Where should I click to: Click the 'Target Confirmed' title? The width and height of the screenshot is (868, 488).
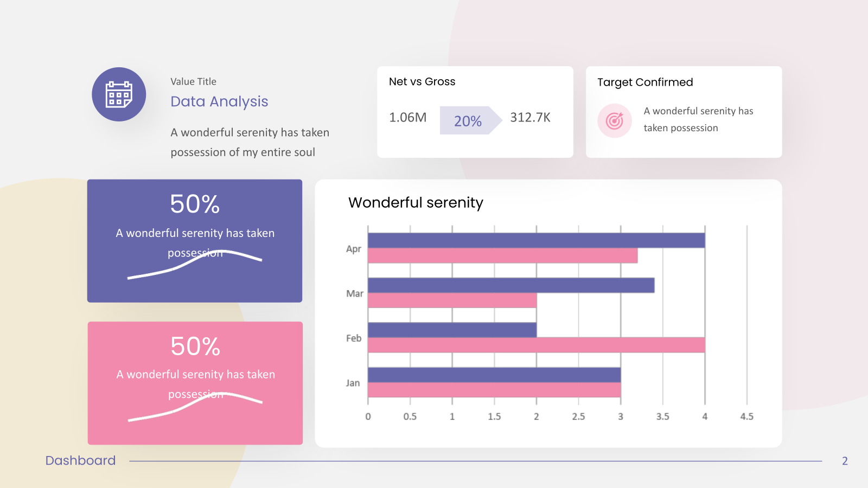(645, 82)
